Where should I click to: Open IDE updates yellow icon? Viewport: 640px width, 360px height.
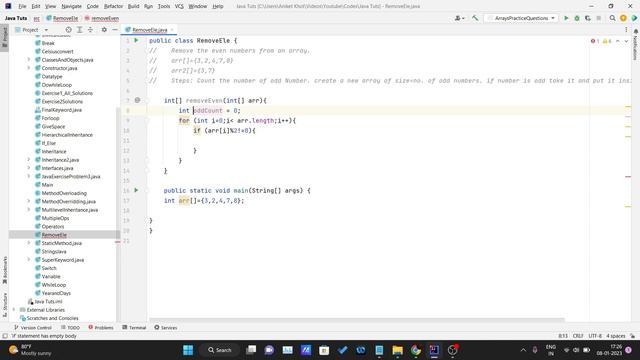(623, 18)
